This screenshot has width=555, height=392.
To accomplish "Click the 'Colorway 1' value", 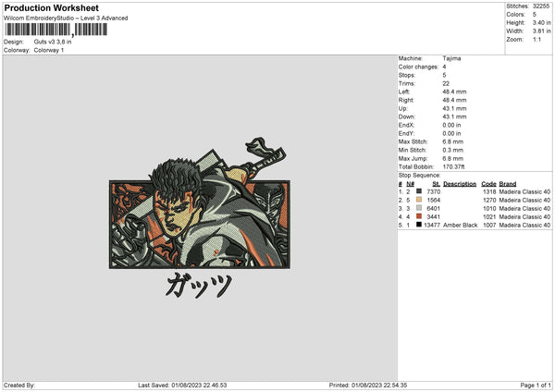I will [49, 50].
